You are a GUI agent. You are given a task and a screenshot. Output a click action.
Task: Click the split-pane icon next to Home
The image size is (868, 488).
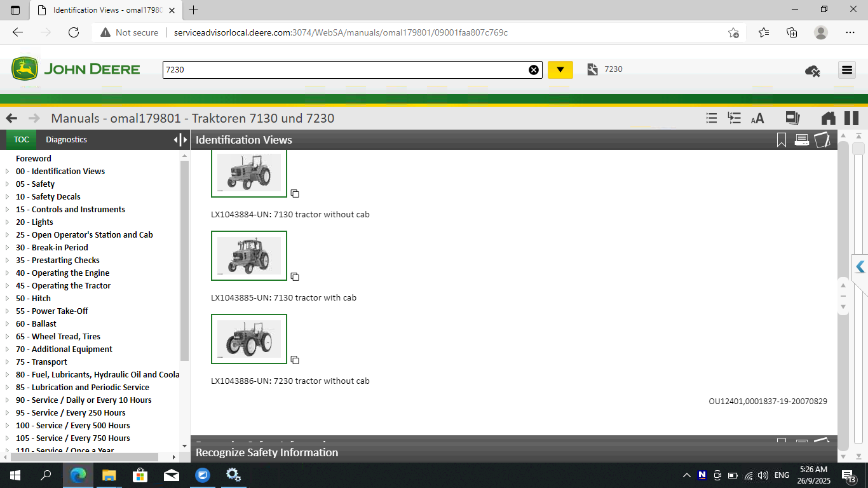pos(851,118)
